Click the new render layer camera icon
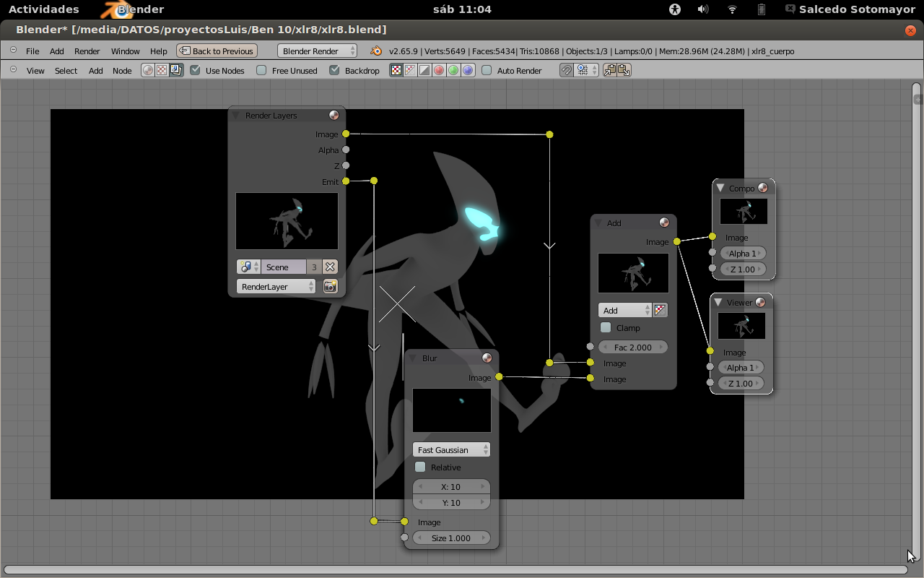Image resolution: width=924 pixels, height=578 pixels. tap(330, 286)
